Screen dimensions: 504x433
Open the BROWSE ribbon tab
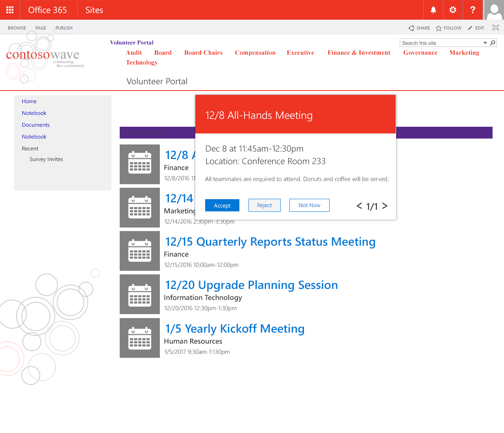pos(17,28)
